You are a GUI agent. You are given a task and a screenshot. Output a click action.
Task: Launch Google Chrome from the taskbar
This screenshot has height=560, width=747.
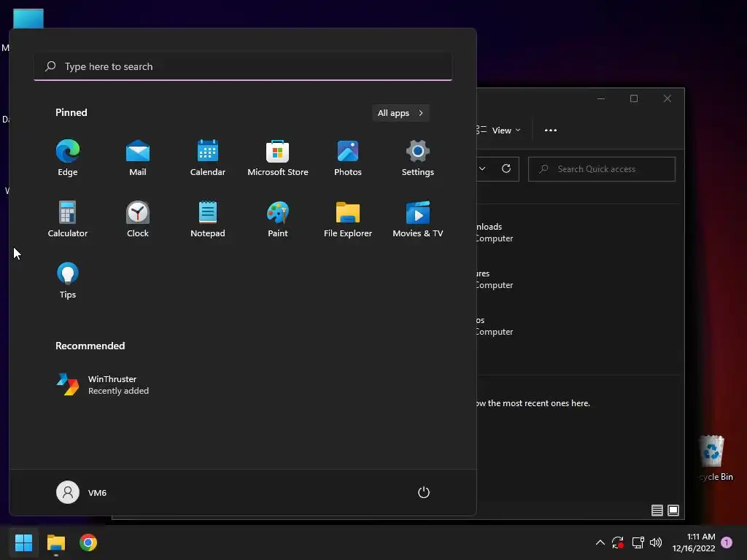click(88, 542)
